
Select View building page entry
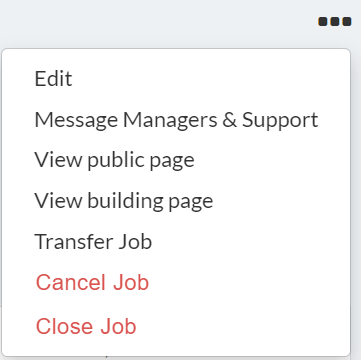[124, 201]
